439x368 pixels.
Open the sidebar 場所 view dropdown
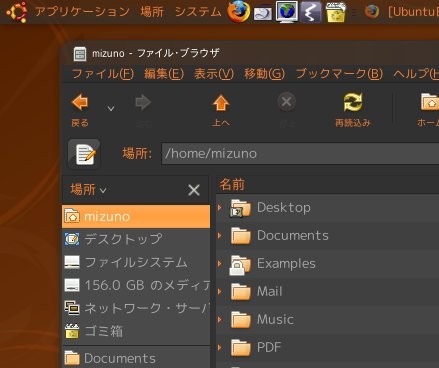[x=88, y=190]
